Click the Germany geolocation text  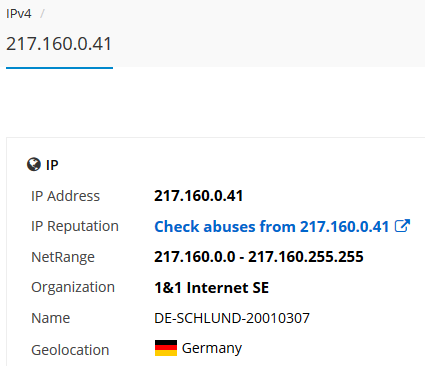pos(212,348)
